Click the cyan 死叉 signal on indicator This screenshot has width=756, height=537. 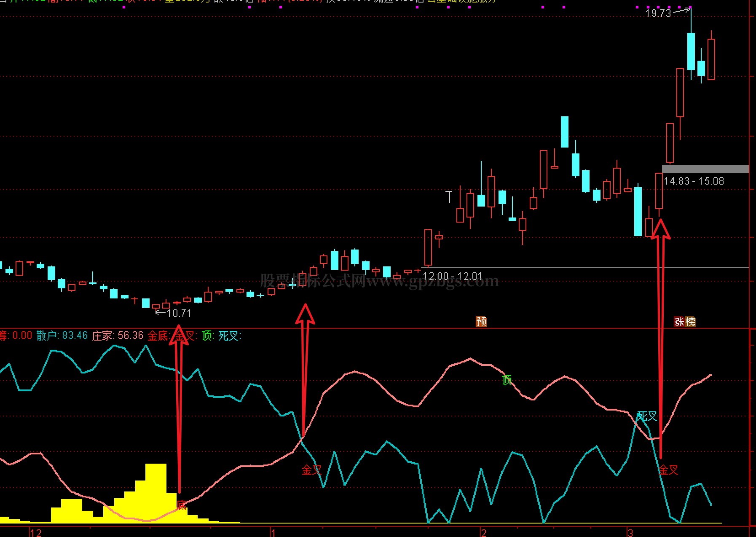[647, 416]
